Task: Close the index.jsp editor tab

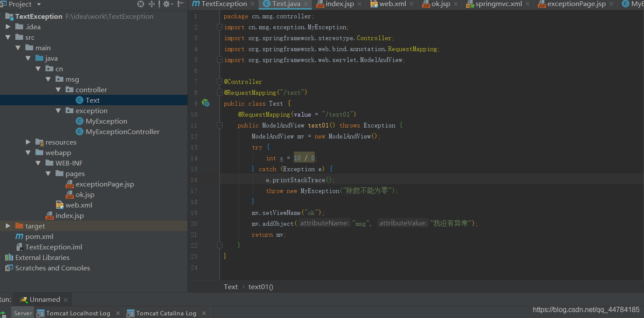Action: pyautogui.click(x=359, y=4)
